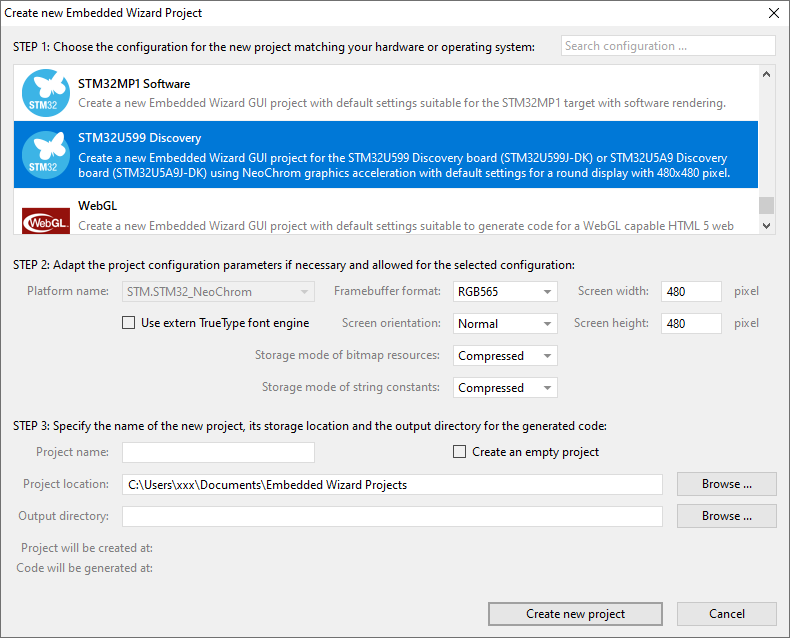The image size is (790, 638).
Task: Click the WebGL logo icon
Action: 45,217
